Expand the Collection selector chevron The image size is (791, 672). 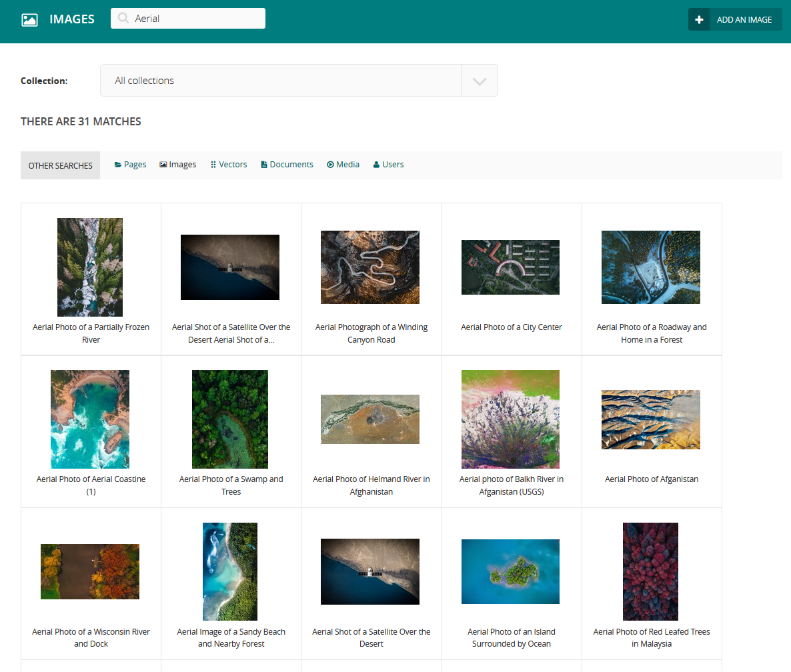(x=479, y=80)
